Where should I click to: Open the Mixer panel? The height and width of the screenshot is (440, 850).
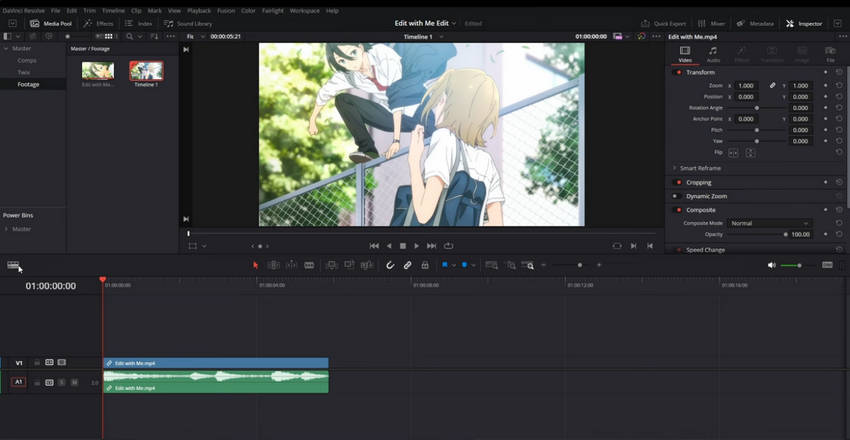click(711, 24)
